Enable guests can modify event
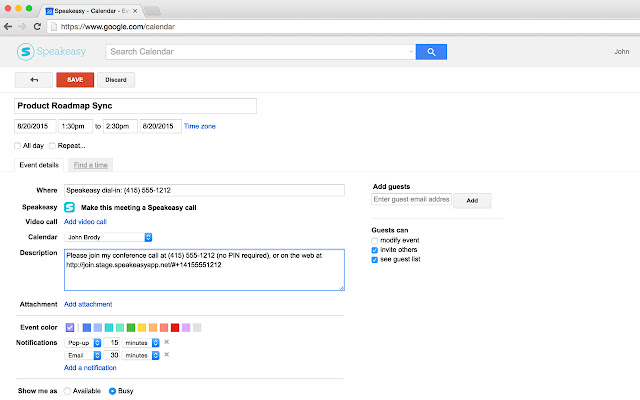Image resolution: width=640 pixels, height=400 pixels. click(375, 240)
